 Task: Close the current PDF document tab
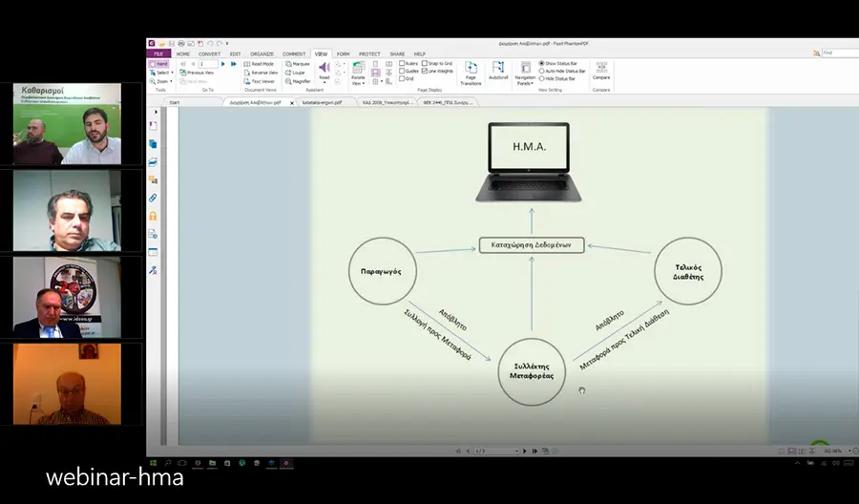point(291,102)
